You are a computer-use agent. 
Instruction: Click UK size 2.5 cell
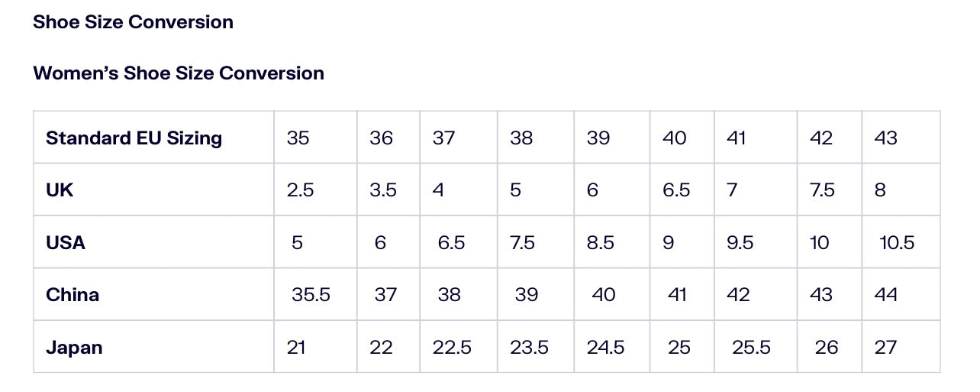(301, 190)
